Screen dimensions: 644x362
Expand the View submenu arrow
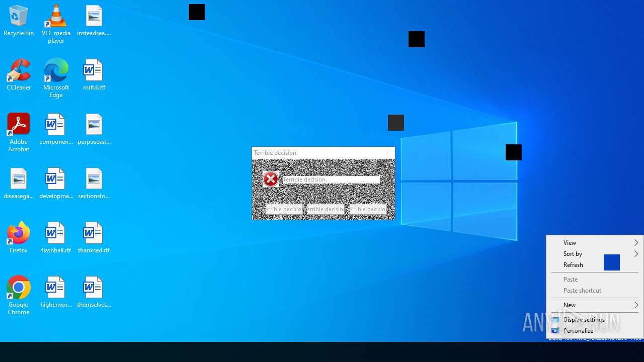pyautogui.click(x=636, y=243)
